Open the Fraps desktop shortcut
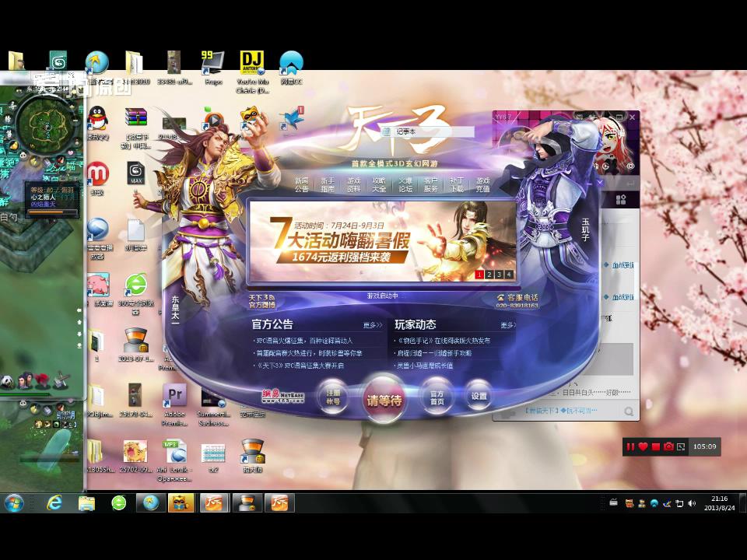 click(x=213, y=68)
